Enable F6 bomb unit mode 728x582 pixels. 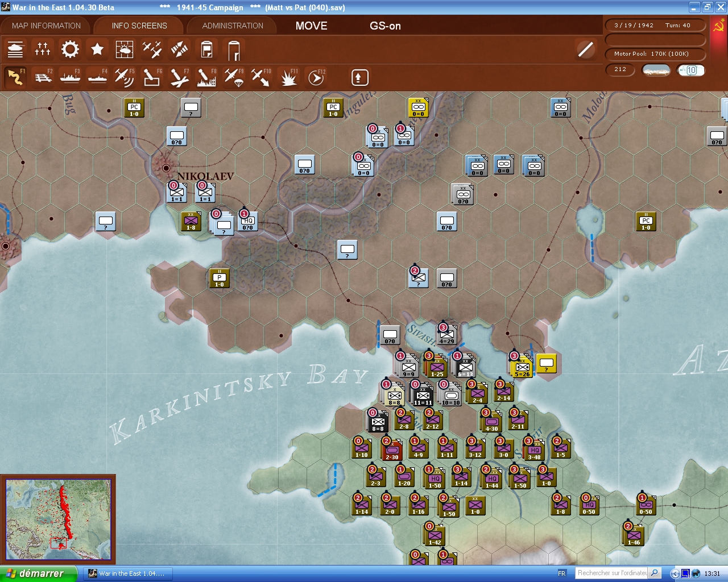[152, 77]
